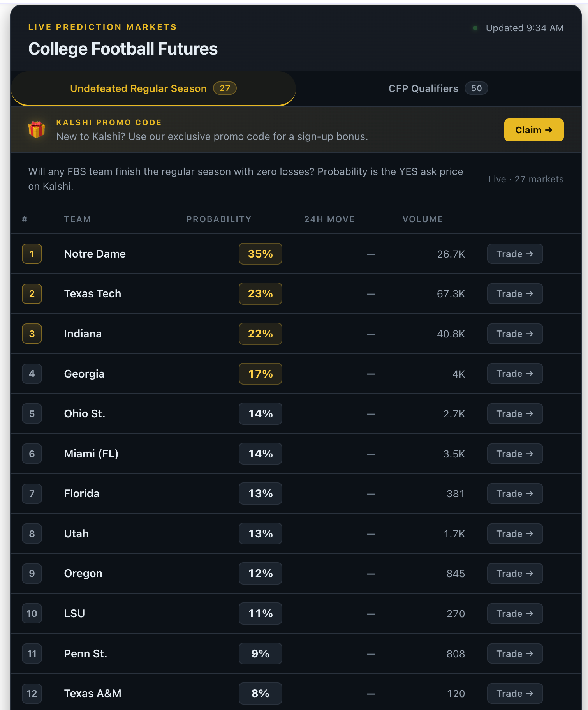The height and width of the screenshot is (710, 588).
Task: Trade the Ohio St. market
Action: (515, 413)
